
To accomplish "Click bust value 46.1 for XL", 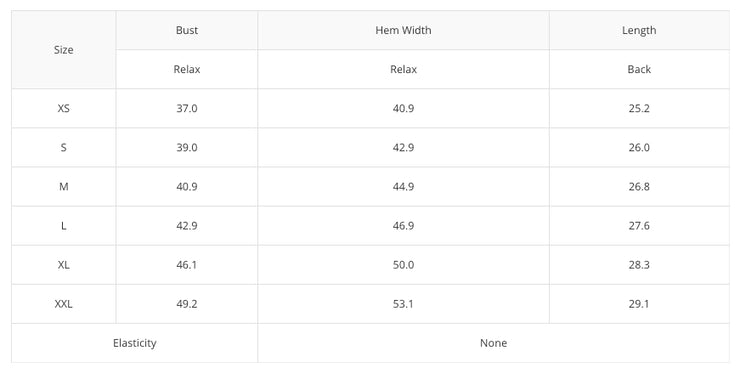I will click(x=187, y=265).
